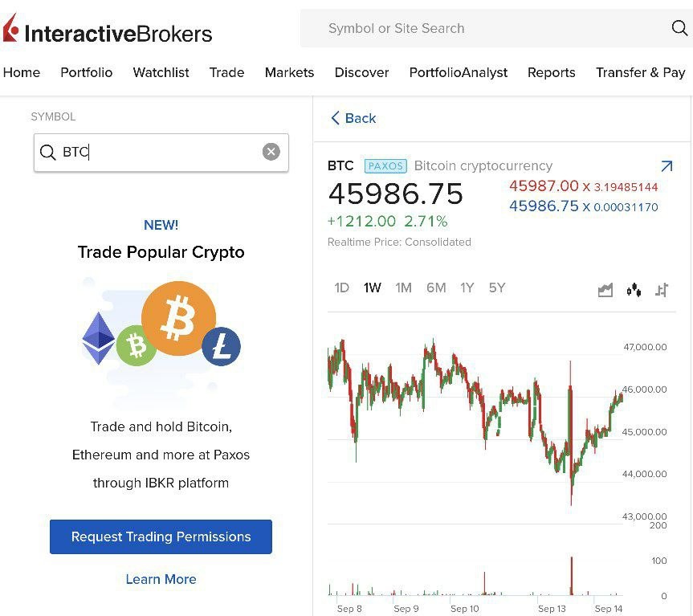Click the PAXOS badge next to BTC
This screenshot has width=693, height=616.
coord(385,166)
